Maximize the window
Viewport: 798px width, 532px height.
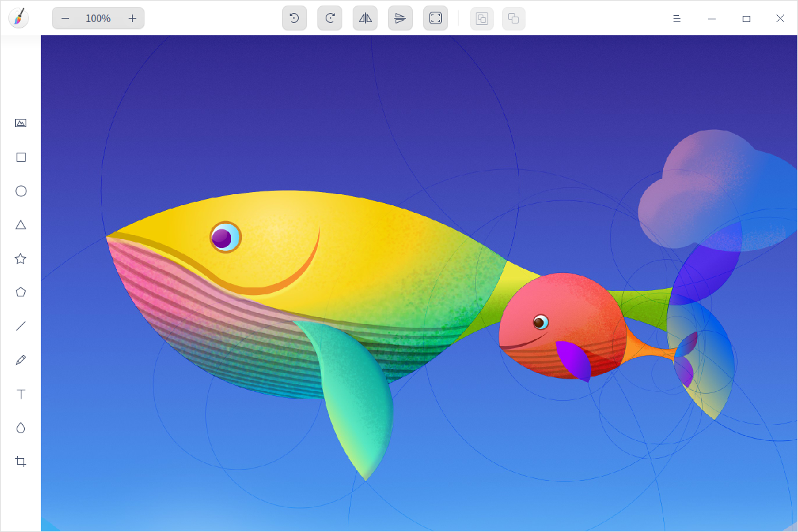point(747,19)
